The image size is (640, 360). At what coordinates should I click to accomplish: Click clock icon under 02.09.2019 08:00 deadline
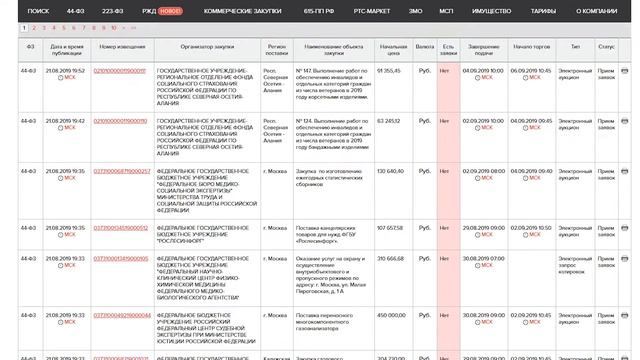(478, 178)
